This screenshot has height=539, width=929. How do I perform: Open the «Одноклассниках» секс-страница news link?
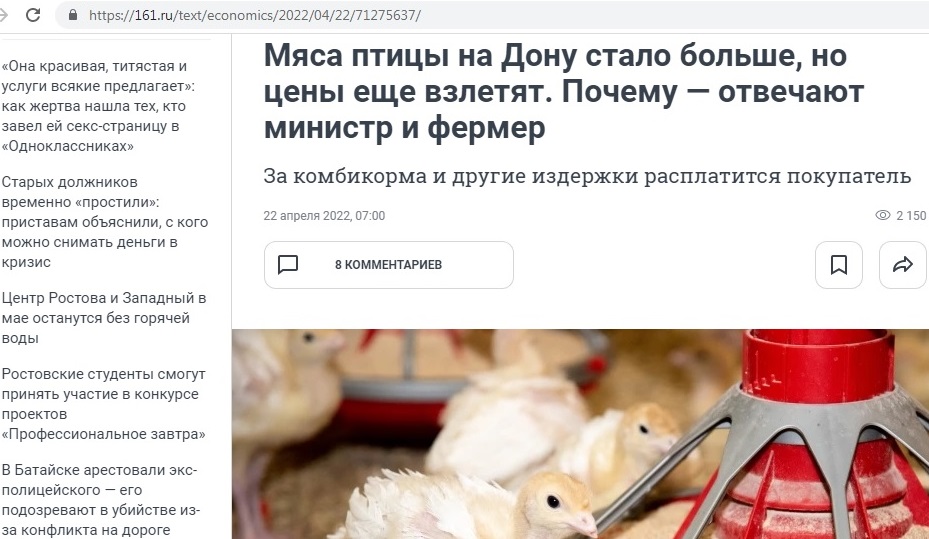tap(98, 106)
